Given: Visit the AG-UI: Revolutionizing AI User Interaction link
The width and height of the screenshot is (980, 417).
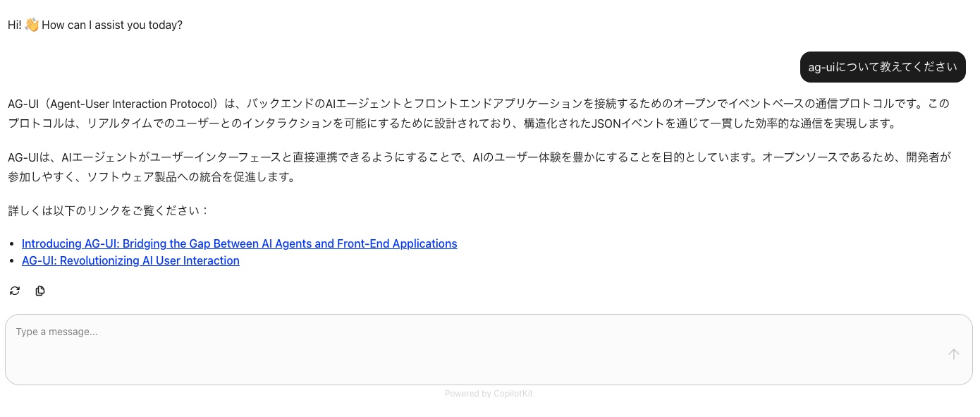Looking at the screenshot, I should (x=130, y=260).
